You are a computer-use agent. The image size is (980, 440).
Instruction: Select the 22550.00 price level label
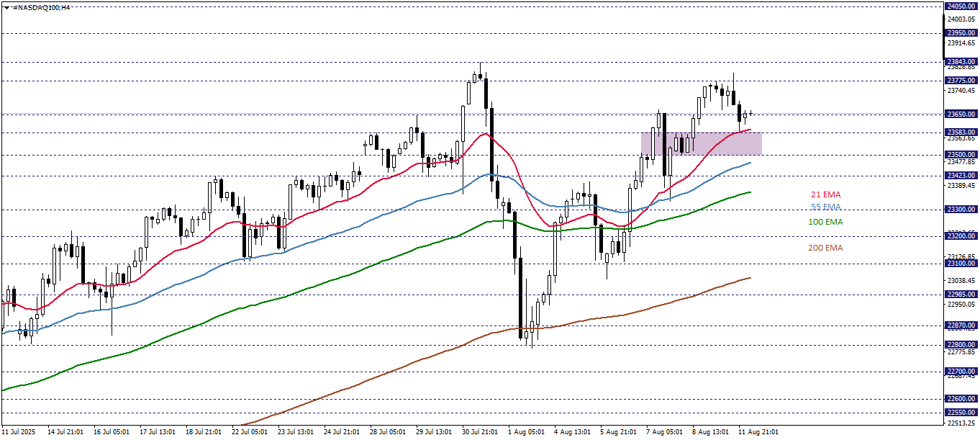[x=961, y=413]
